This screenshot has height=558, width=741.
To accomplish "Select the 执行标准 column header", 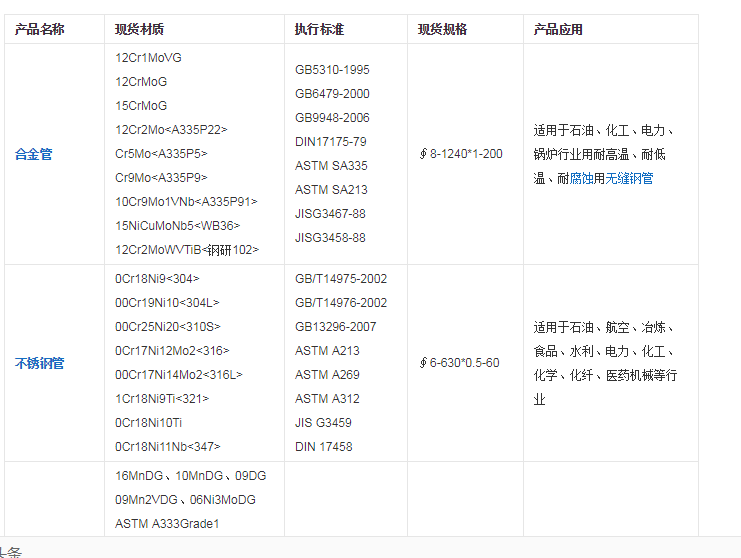I will tap(319, 30).
